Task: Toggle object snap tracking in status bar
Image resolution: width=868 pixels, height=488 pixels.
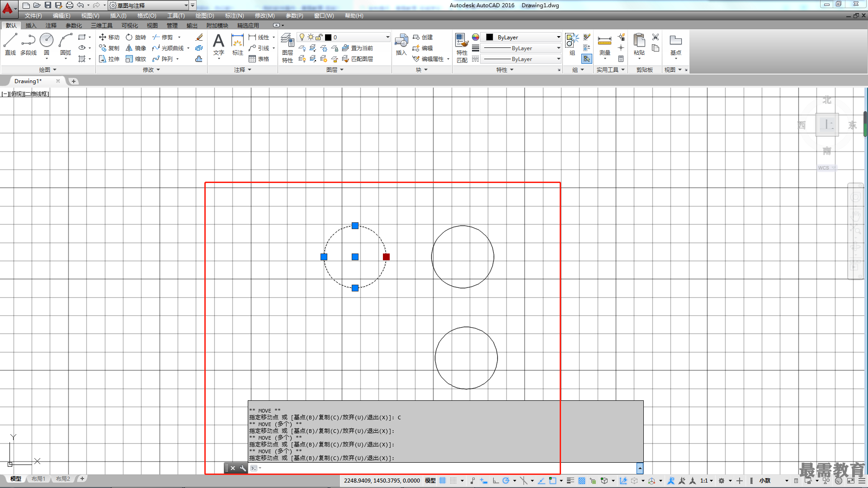Action: pyautogui.click(x=541, y=481)
